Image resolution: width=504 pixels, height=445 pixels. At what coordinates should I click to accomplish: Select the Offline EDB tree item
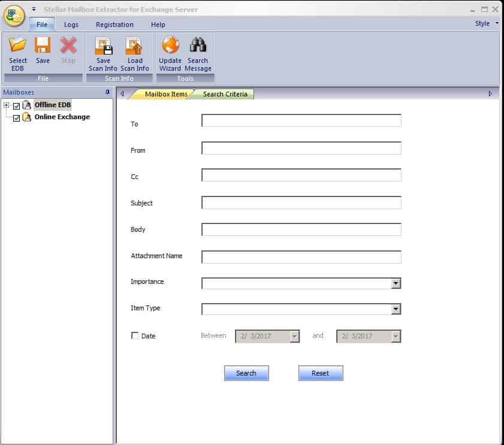[52, 105]
